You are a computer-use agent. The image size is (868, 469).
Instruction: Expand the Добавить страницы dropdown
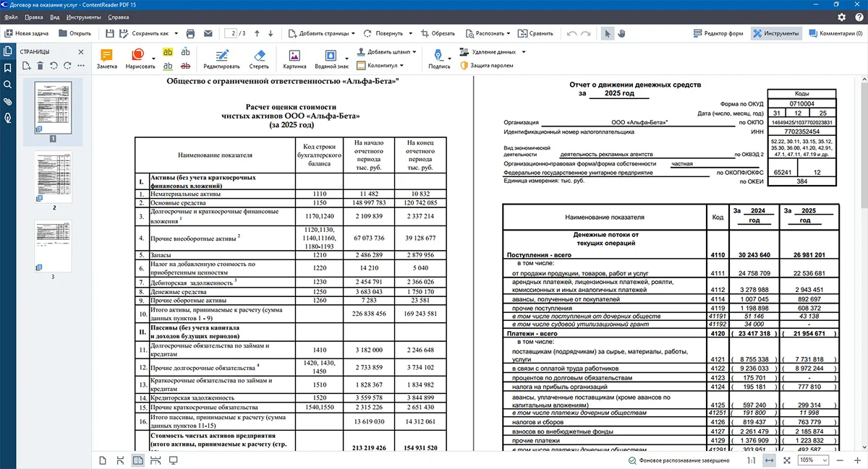321,33
